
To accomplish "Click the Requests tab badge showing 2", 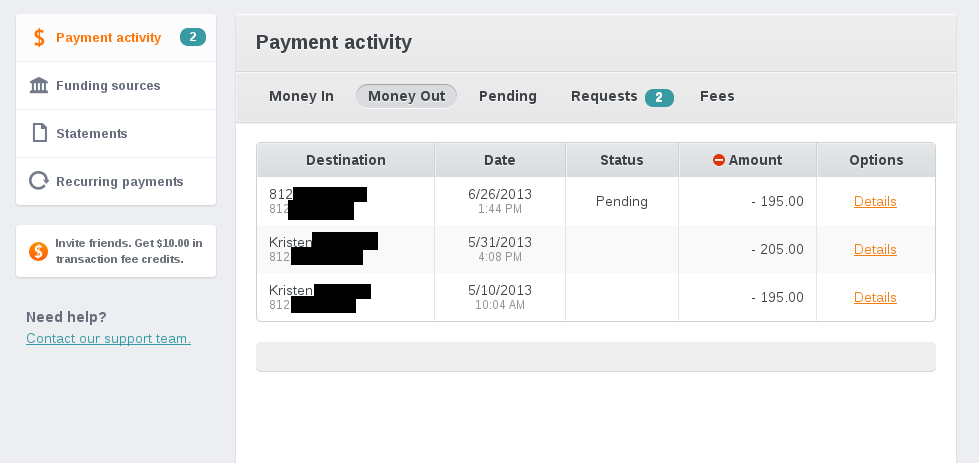I will (x=659, y=98).
